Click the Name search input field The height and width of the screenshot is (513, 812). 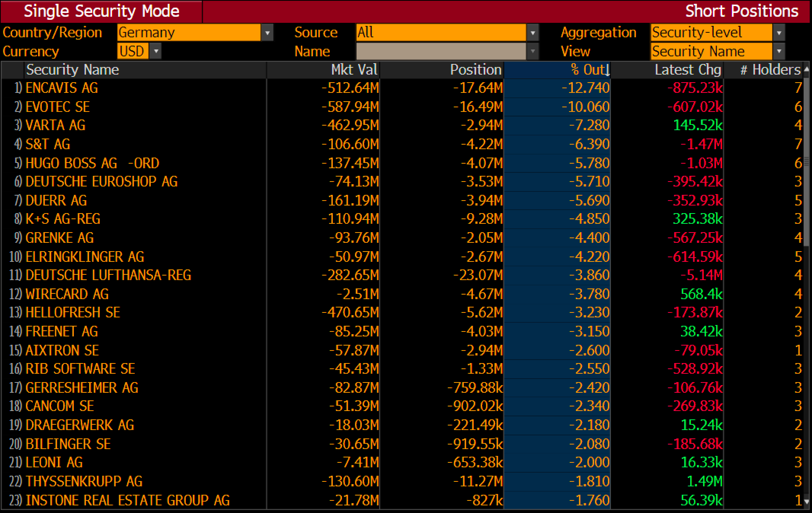point(441,51)
